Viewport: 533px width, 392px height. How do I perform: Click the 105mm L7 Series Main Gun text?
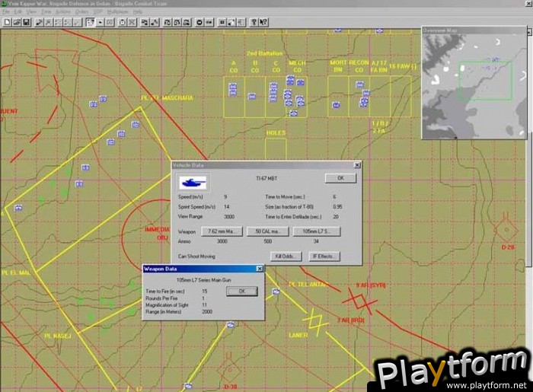[x=203, y=280]
